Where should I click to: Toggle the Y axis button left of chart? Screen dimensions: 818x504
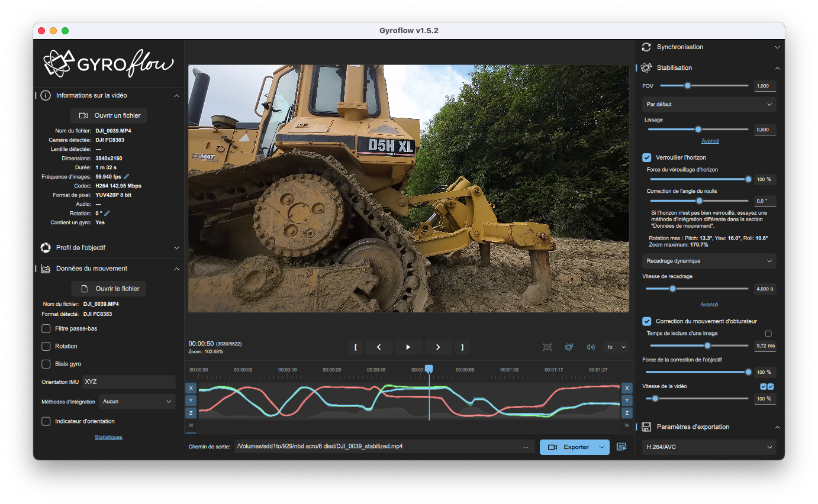coord(191,400)
